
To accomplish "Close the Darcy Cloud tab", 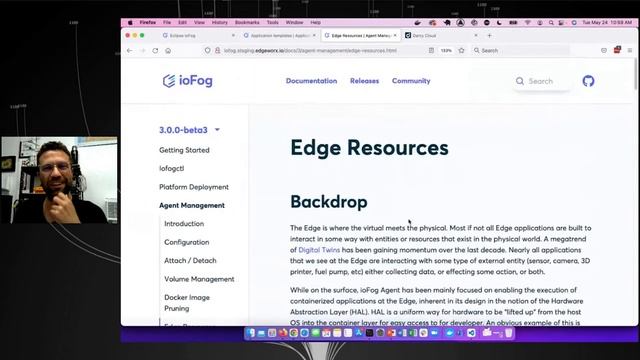I will tap(476, 36).
